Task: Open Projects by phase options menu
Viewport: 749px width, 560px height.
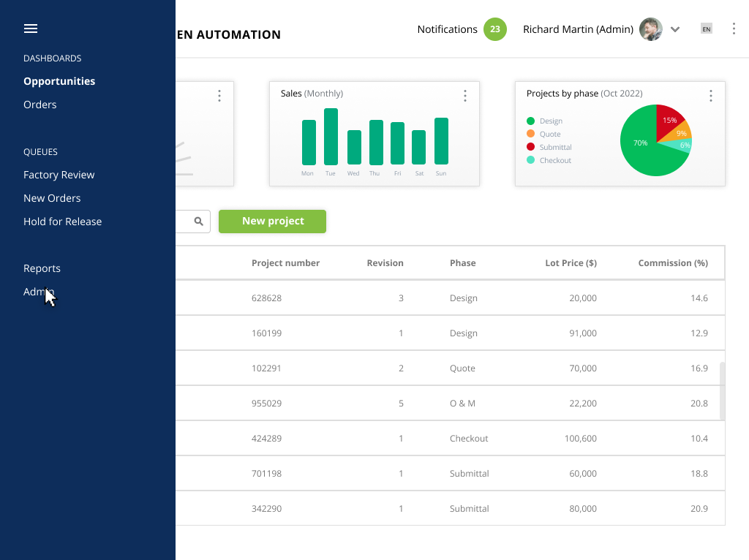Action: [711, 96]
